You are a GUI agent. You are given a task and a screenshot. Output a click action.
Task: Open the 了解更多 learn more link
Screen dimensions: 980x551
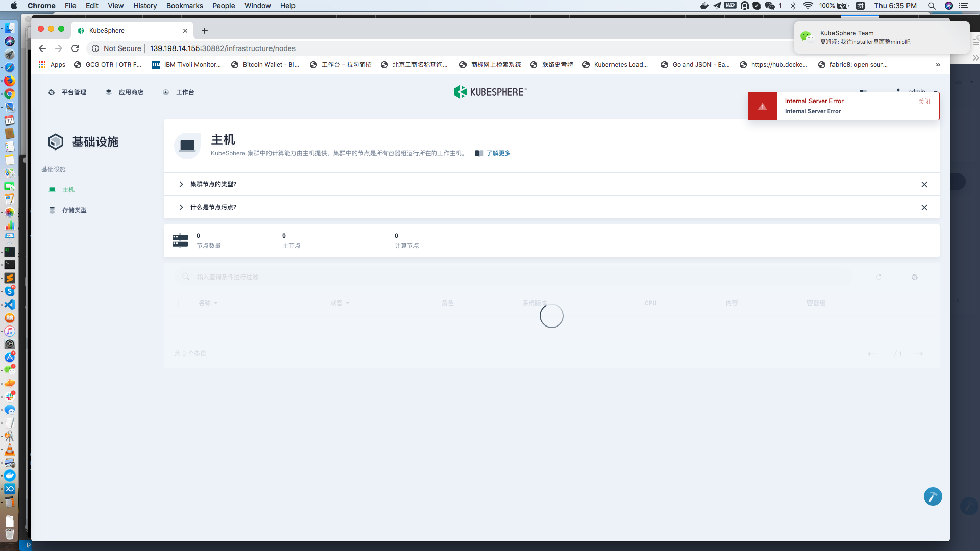pos(498,153)
